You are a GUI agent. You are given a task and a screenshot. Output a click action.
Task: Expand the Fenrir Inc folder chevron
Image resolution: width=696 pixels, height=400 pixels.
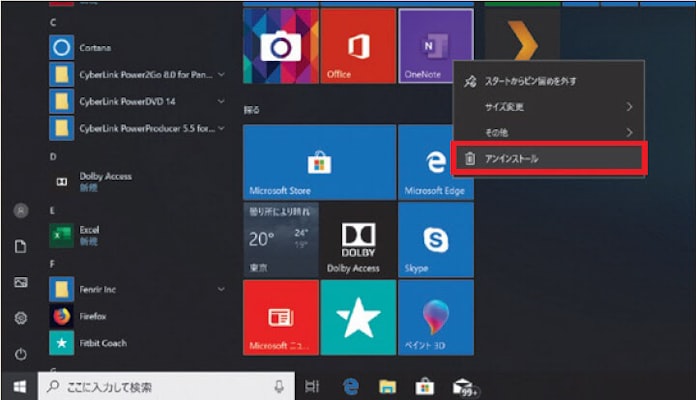tap(221, 289)
